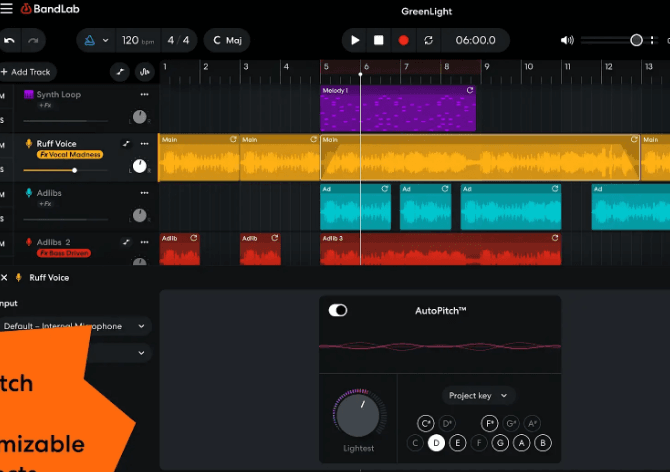Expand the second dropdown under Input
Image resolution: width=670 pixels, height=472 pixels.
(x=141, y=353)
